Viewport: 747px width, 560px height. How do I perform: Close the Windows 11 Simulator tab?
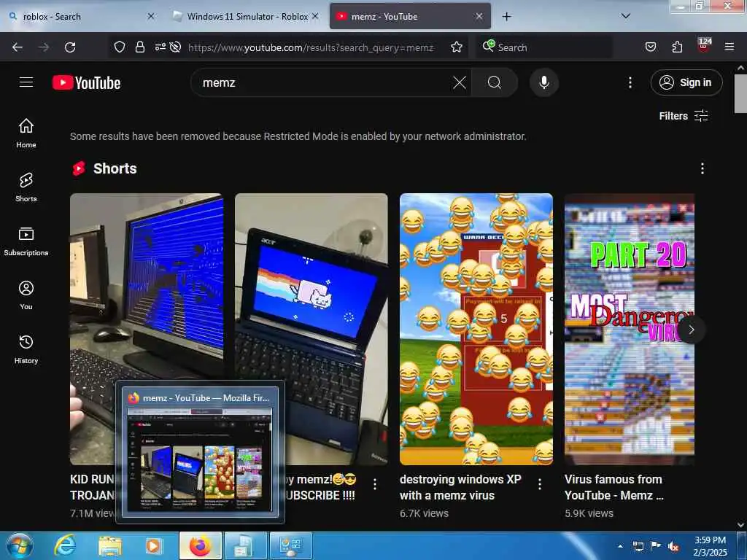click(315, 16)
